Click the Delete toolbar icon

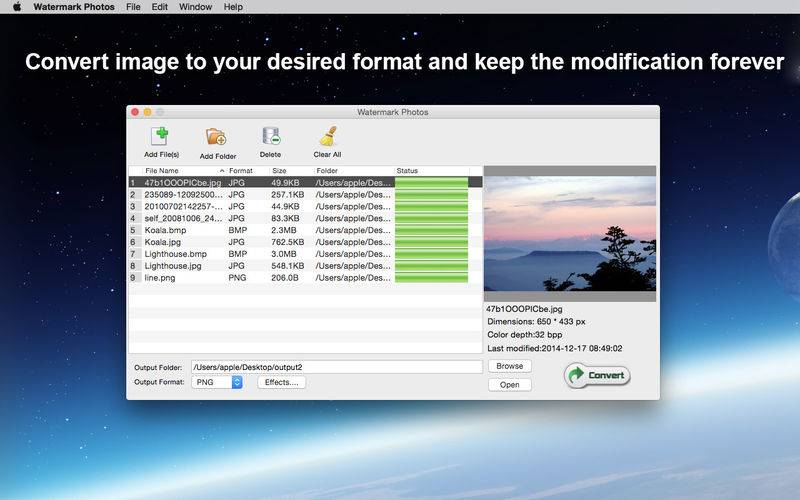(271, 136)
